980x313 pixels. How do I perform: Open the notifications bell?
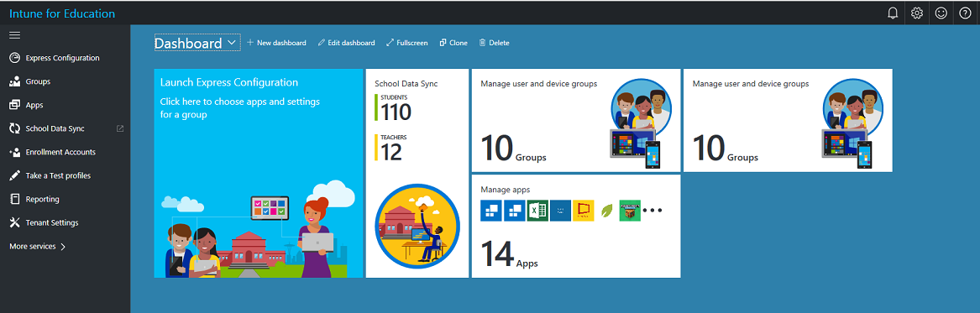[893, 13]
